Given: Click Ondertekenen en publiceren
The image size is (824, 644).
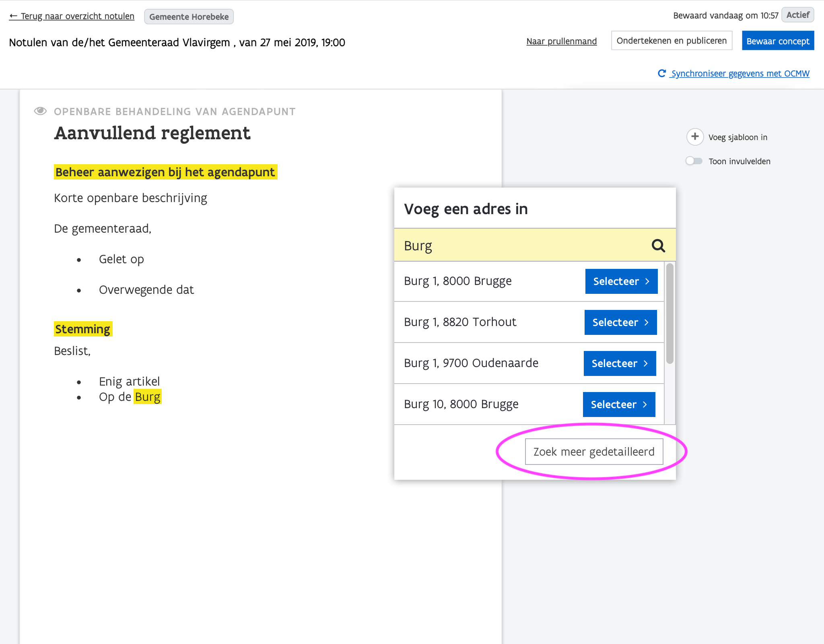Looking at the screenshot, I should coord(671,41).
